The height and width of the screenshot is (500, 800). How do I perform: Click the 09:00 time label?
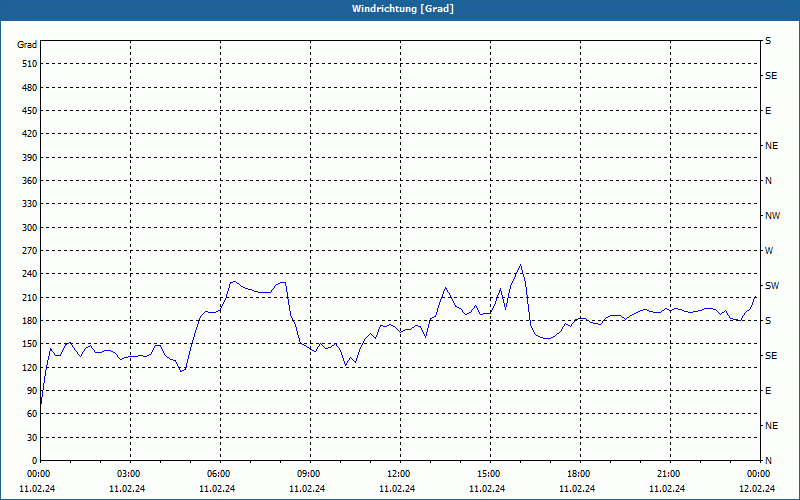[x=309, y=474]
